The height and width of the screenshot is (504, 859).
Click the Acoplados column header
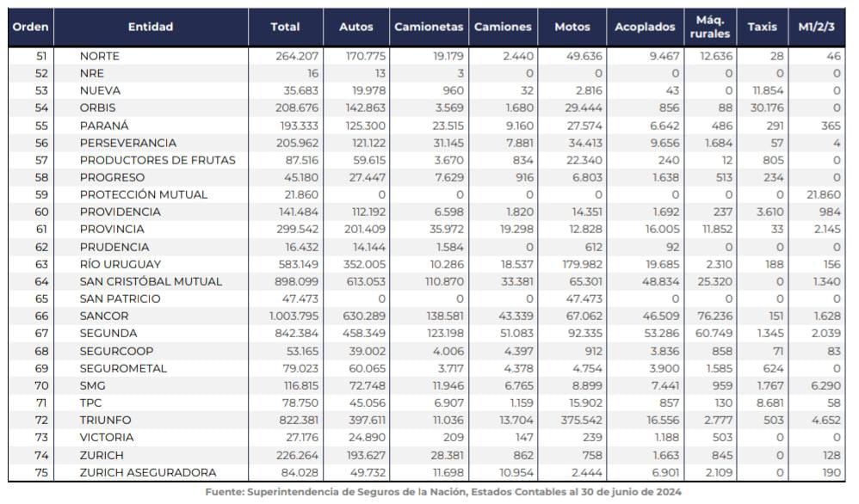pyautogui.click(x=645, y=27)
